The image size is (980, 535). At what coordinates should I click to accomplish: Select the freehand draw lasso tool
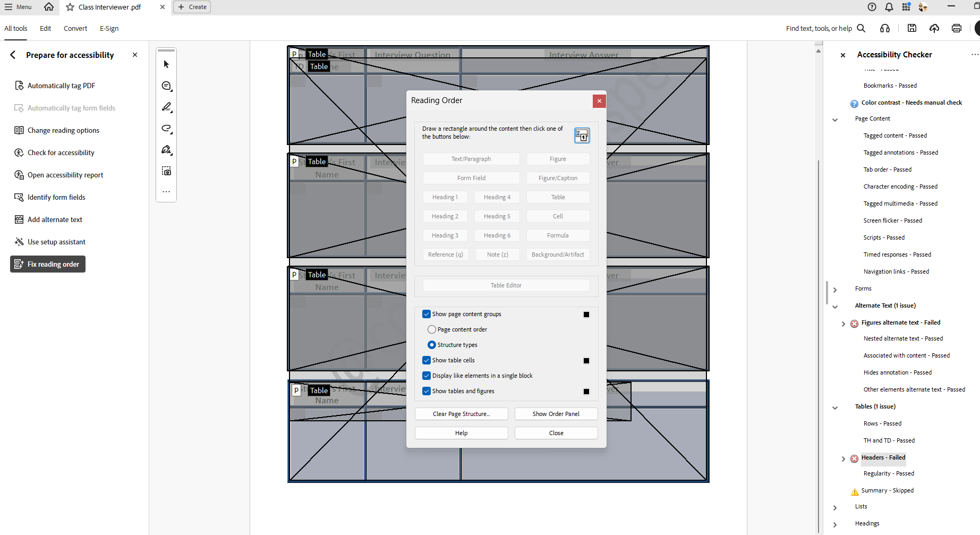[x=166, y=128]
